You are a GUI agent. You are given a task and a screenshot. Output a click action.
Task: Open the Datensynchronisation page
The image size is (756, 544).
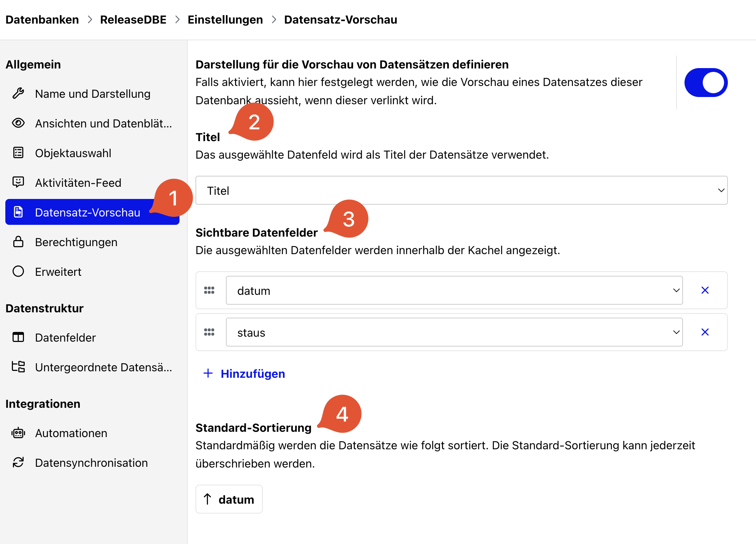click(92, 462)
